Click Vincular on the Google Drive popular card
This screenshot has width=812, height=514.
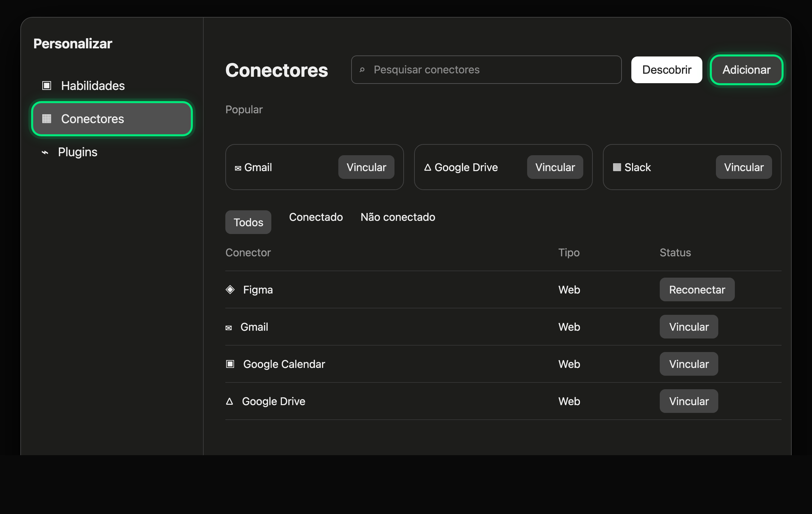[555, 167]
